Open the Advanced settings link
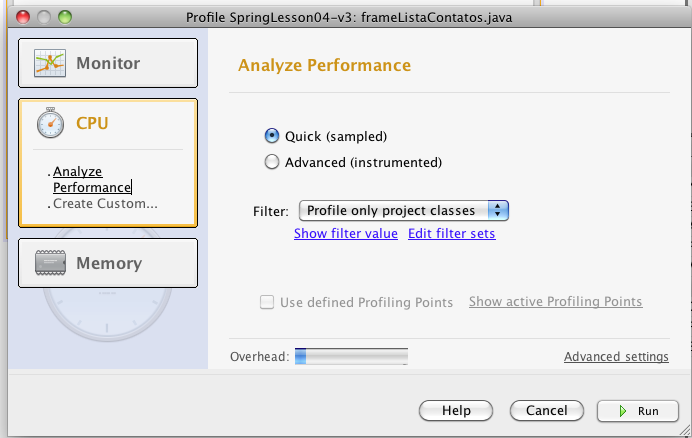The height and width of the screenshot is (438, 692). [616, 356]
